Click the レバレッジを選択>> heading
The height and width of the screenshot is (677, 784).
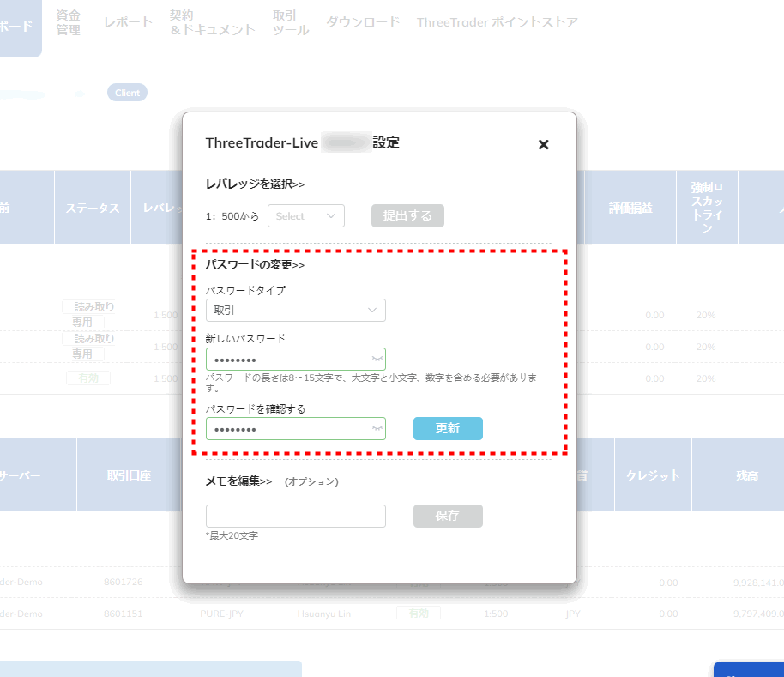255,184
